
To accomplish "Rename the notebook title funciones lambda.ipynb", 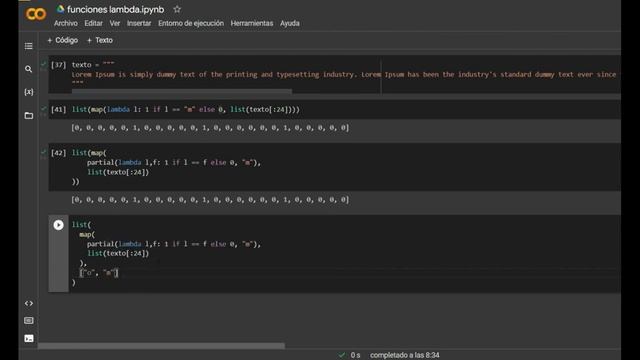I will (116, 9).
